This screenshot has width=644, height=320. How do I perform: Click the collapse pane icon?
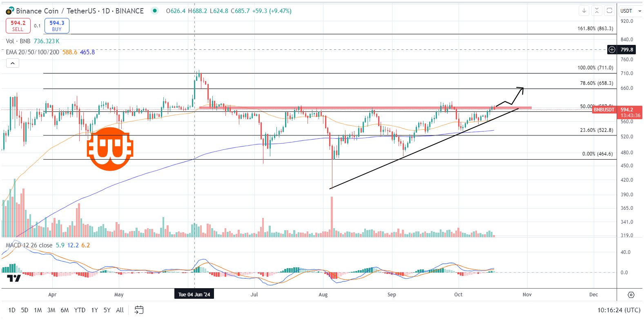click(597, 11)
